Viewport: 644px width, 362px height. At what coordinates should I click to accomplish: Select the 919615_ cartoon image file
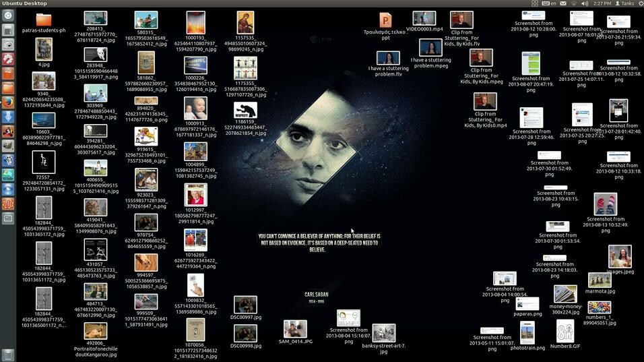146,145
